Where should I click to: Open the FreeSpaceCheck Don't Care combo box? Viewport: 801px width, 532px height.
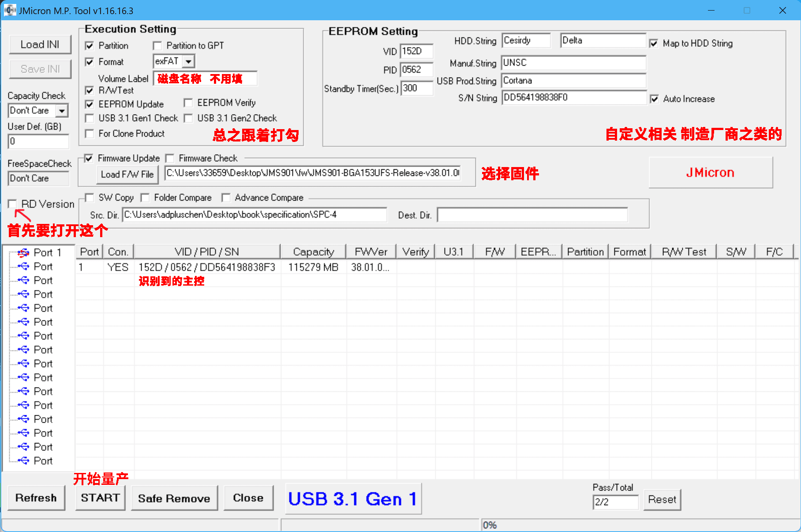point(38,179)
